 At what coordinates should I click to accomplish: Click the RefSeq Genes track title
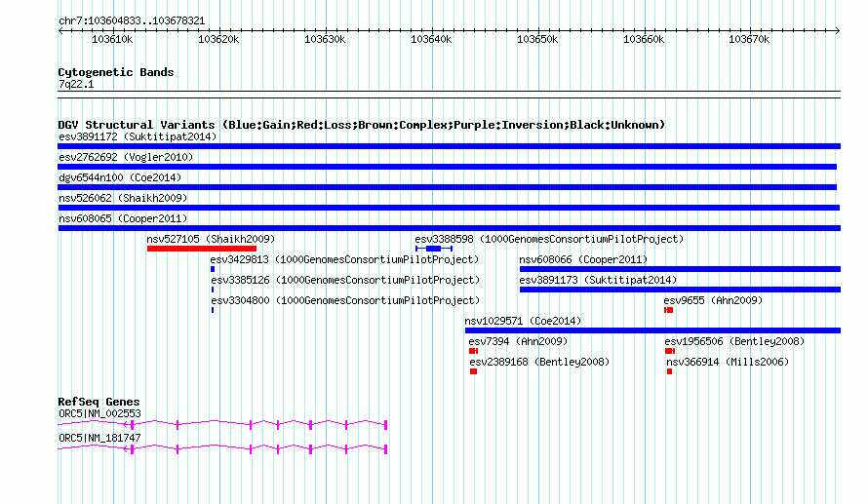[x=99, y=403]
